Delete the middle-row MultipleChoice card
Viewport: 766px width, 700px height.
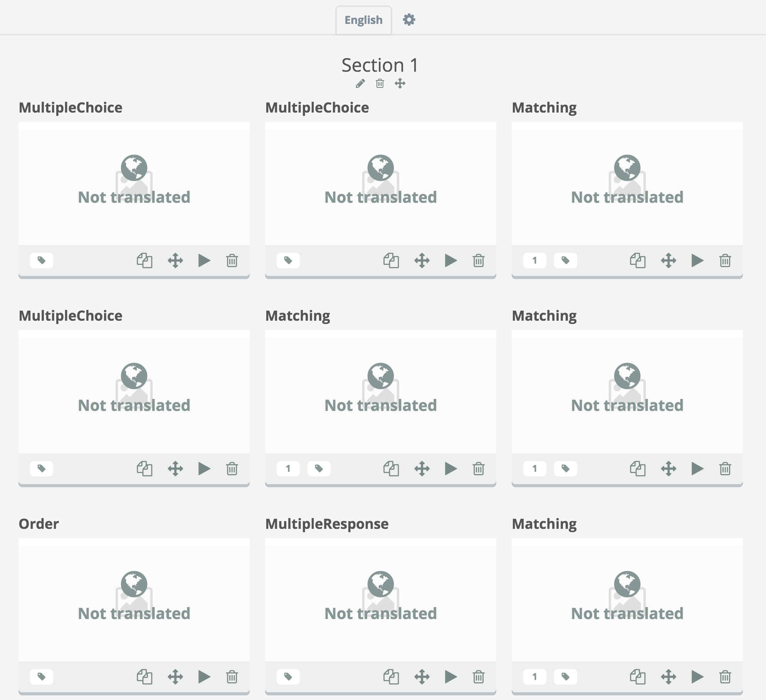coord(232,469)
